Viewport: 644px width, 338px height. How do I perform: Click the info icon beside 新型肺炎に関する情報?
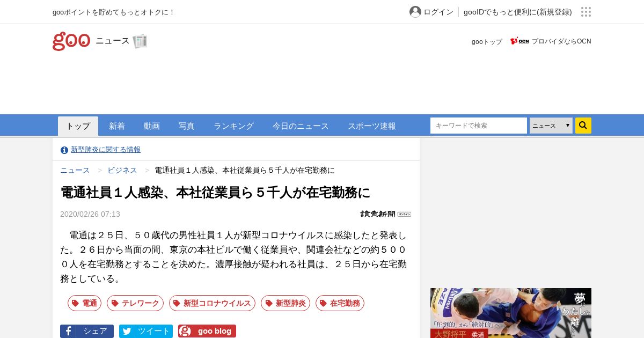64,150
